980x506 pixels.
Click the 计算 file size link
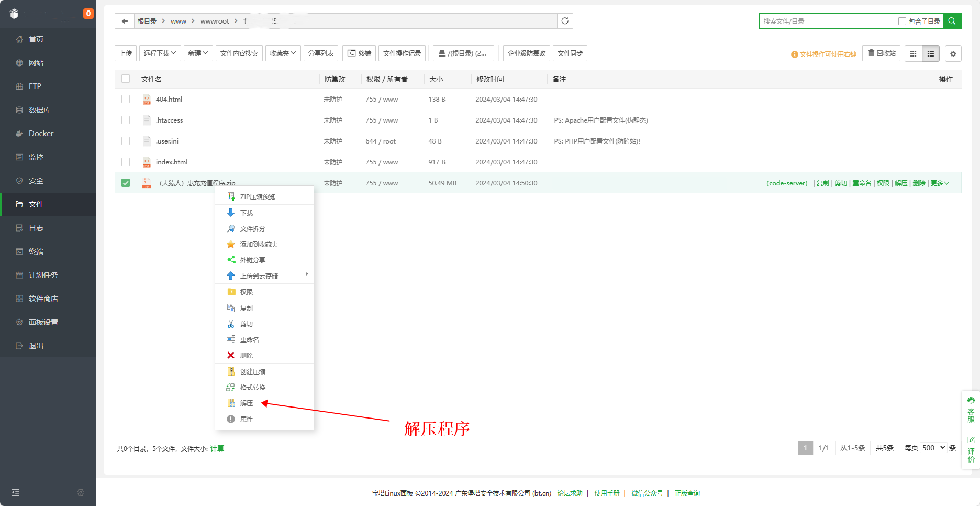tap(217, 448)
